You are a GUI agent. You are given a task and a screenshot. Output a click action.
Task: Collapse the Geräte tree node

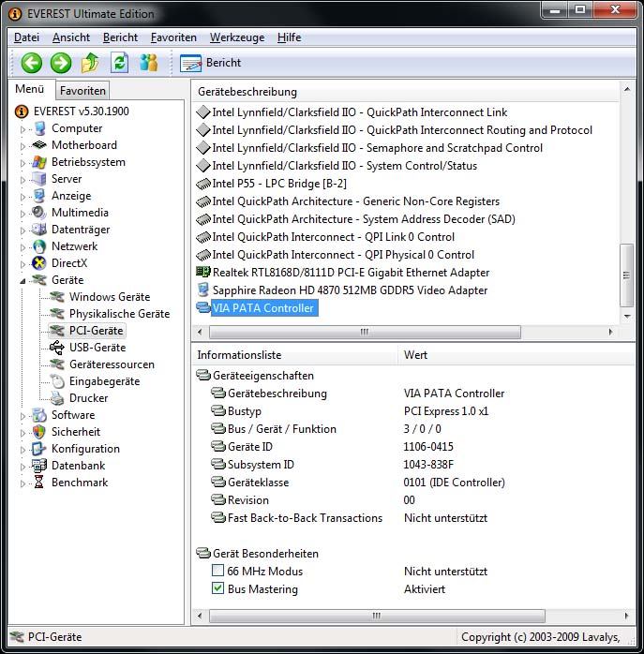point(22,281)
